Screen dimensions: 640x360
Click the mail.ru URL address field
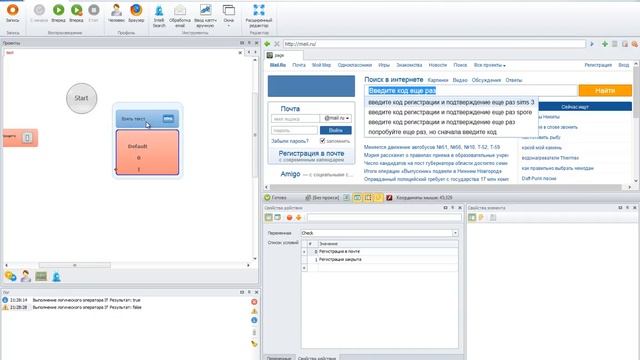tap(434, 44)
